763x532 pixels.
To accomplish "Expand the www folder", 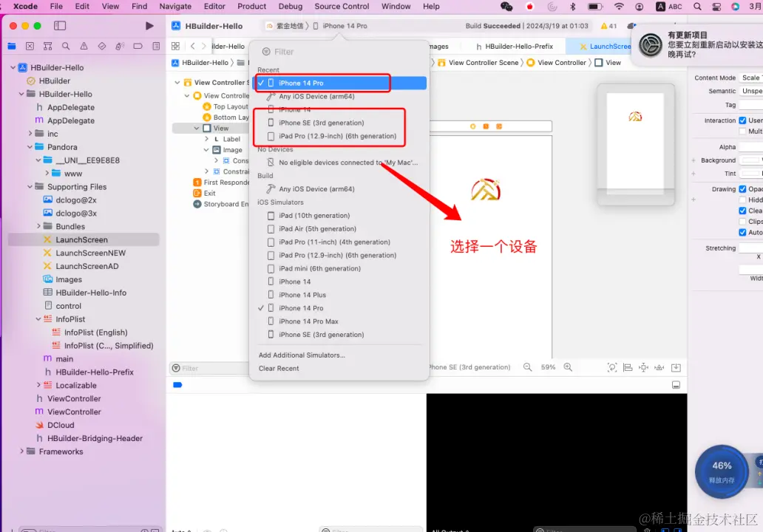I will (x=47, y=173).
